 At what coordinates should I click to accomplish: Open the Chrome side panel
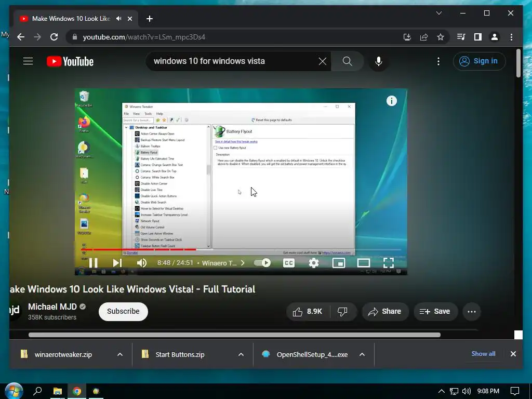click(478, 37)
